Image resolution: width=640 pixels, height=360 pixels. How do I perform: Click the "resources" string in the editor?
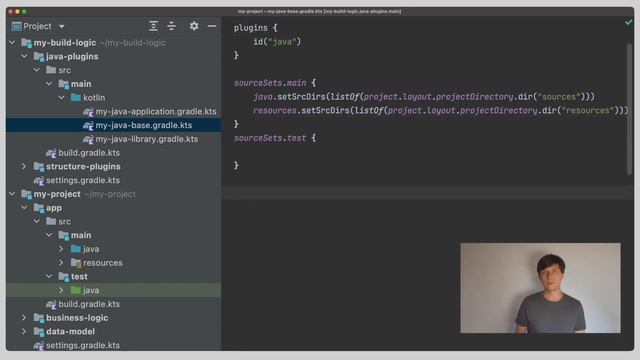click(587, 111)
